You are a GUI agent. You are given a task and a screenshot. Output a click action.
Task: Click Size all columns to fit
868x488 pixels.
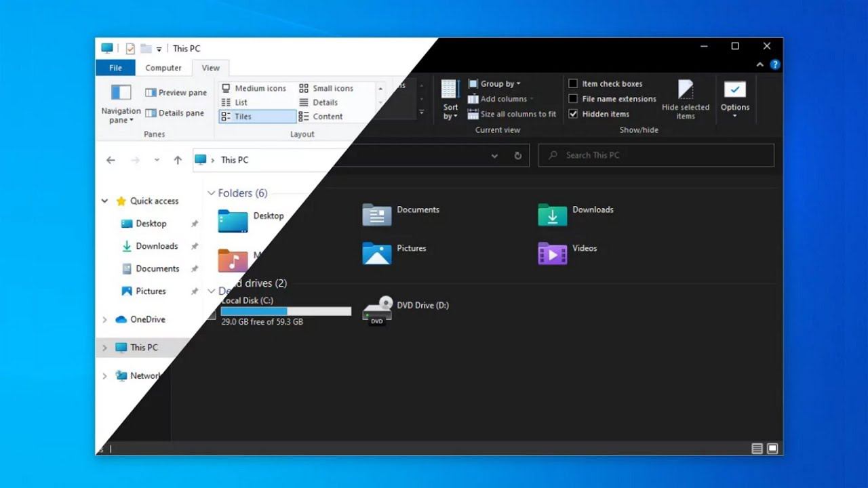pos(512,114)
